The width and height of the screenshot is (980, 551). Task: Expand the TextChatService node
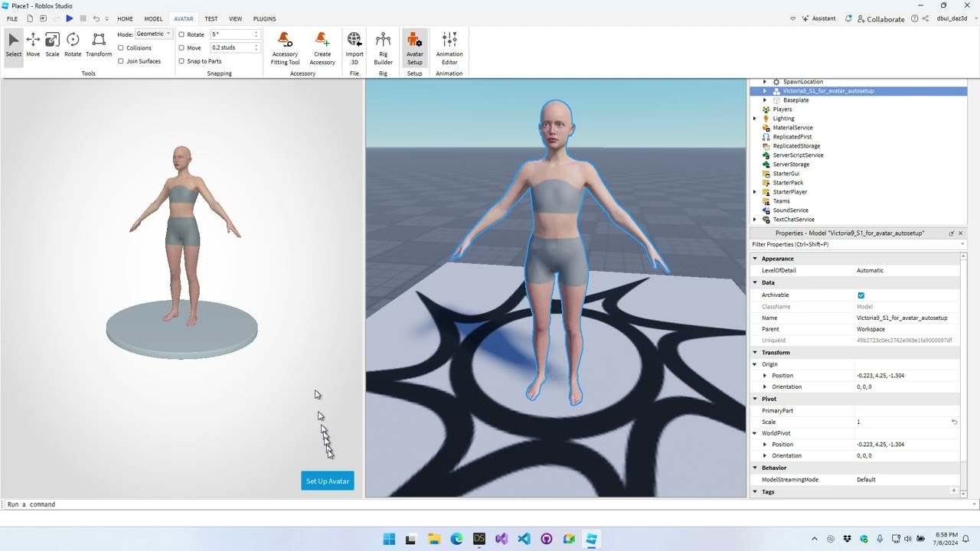(x=755, y=220)
